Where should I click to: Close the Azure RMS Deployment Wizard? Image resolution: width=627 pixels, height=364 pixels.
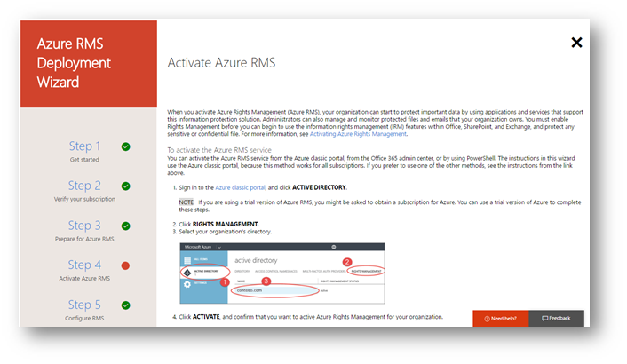point(576,43)
